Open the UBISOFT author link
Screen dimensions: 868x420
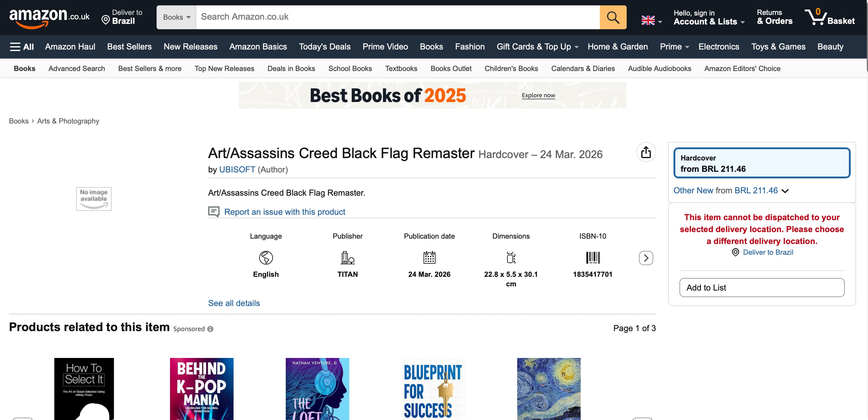coord(237,169)
